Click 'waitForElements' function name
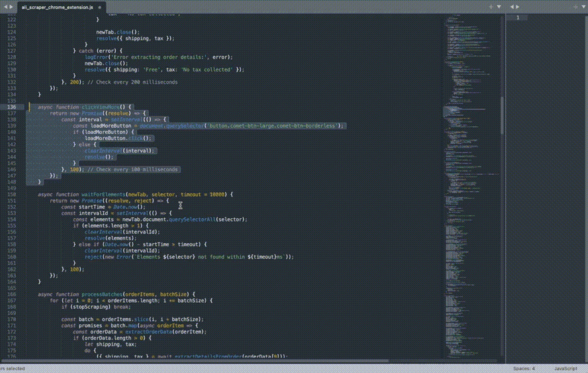Image resolution: width=588 pixels, height=373 pixels. point(103,194)
